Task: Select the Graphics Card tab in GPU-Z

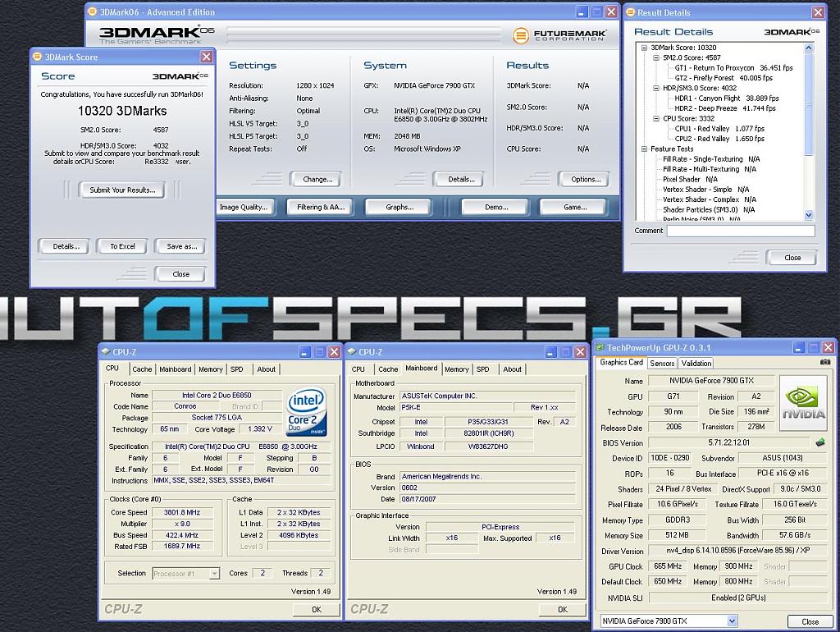Action: pos(622,362)
